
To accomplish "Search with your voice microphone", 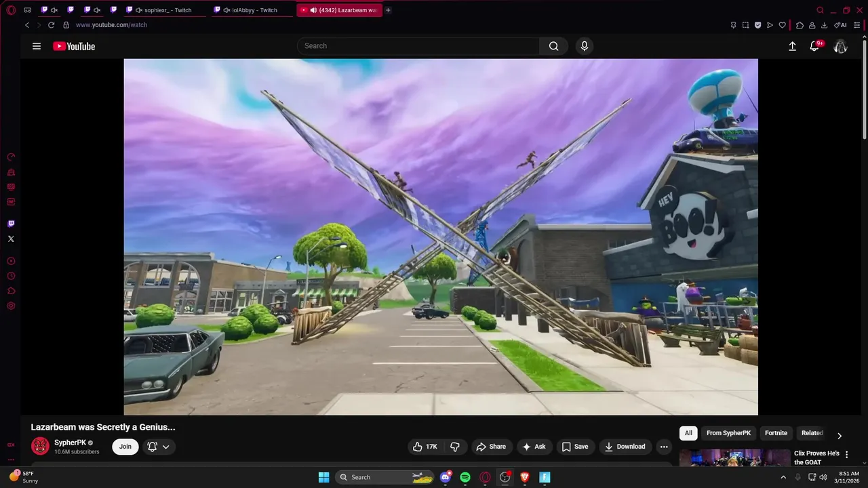I will (585, 46).
